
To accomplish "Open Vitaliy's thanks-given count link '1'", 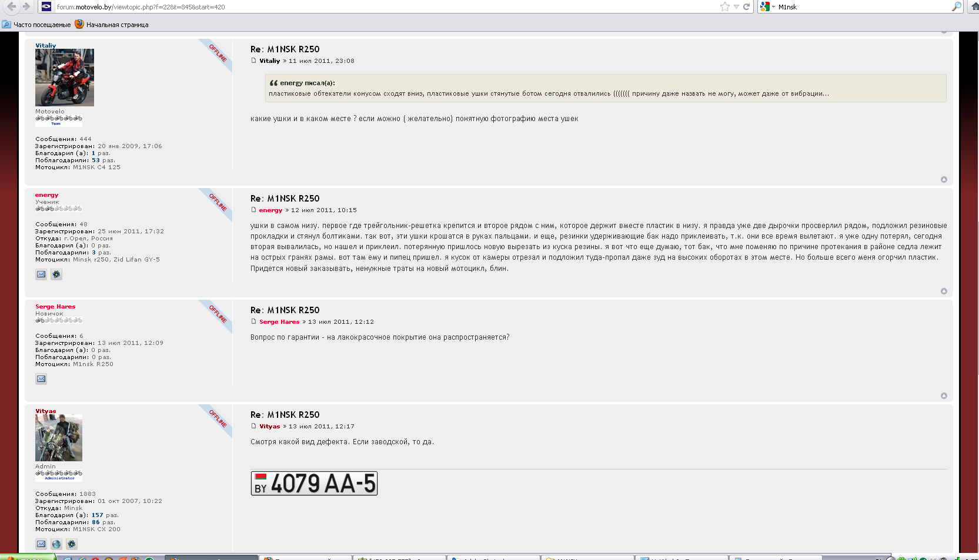I will point(93,153).
